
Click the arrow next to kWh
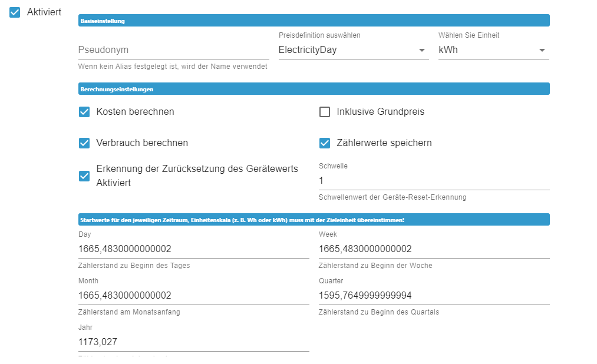tap(542, 50)
